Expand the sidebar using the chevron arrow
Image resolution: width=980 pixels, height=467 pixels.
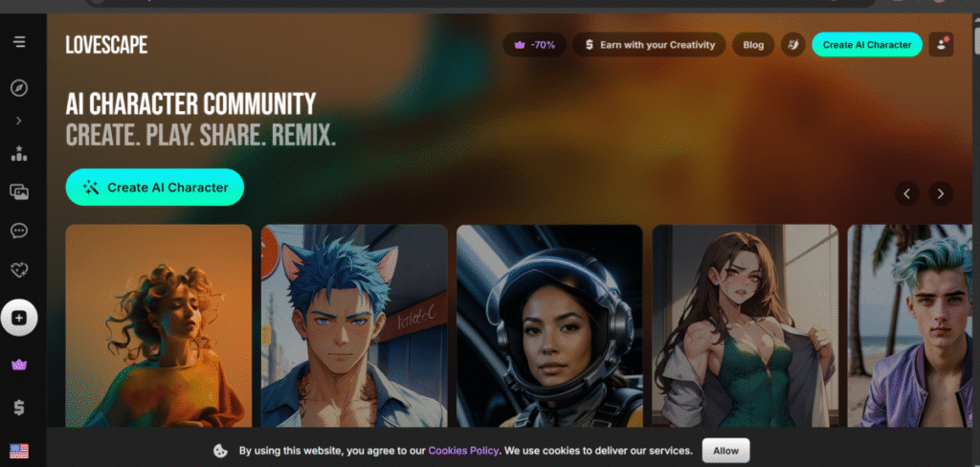19,122
